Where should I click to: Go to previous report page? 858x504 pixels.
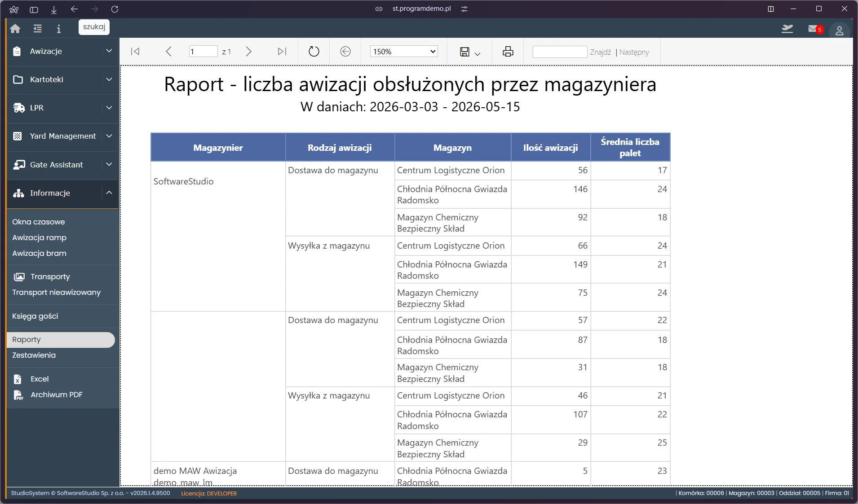(168, 52)
